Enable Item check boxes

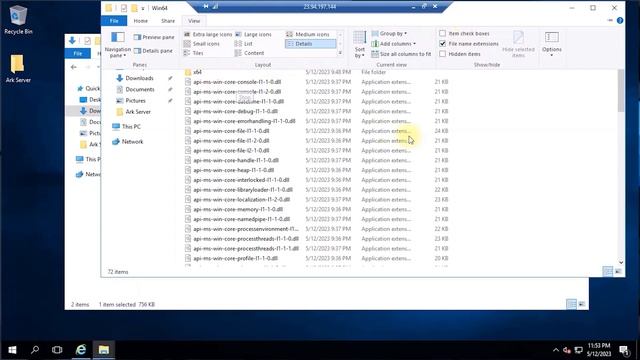click(442, 33)
